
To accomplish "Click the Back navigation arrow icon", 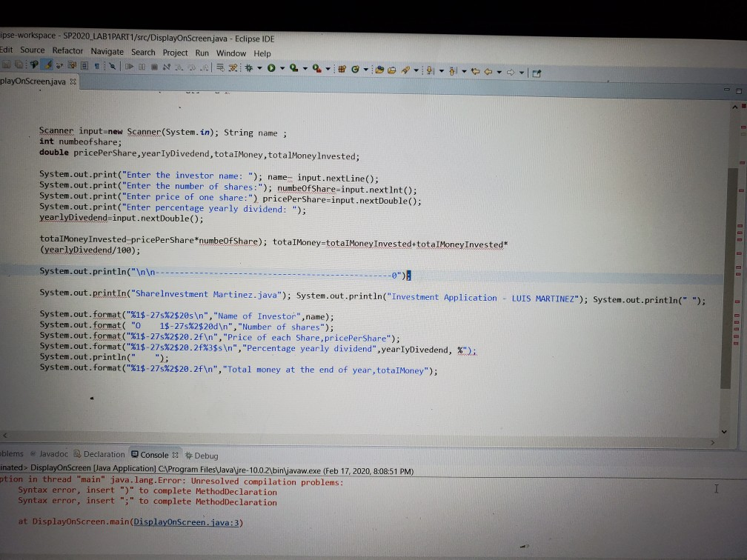I will pyautogui.click(x=488, y=72).
